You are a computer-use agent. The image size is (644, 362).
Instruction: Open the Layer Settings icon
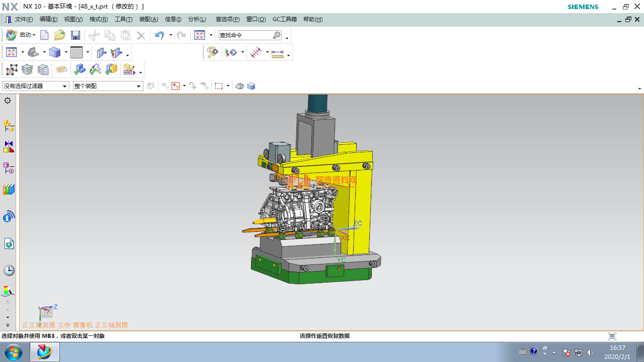point(27,69)
